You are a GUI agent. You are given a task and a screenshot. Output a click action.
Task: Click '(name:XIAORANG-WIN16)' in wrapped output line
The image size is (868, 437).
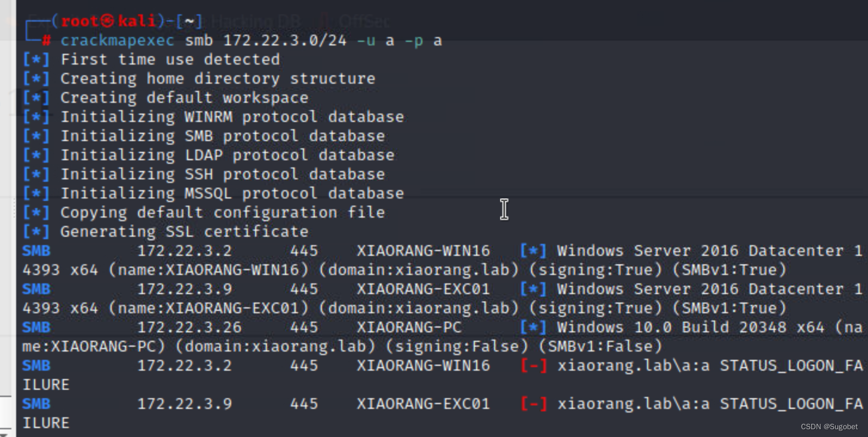tap(208, 270)
